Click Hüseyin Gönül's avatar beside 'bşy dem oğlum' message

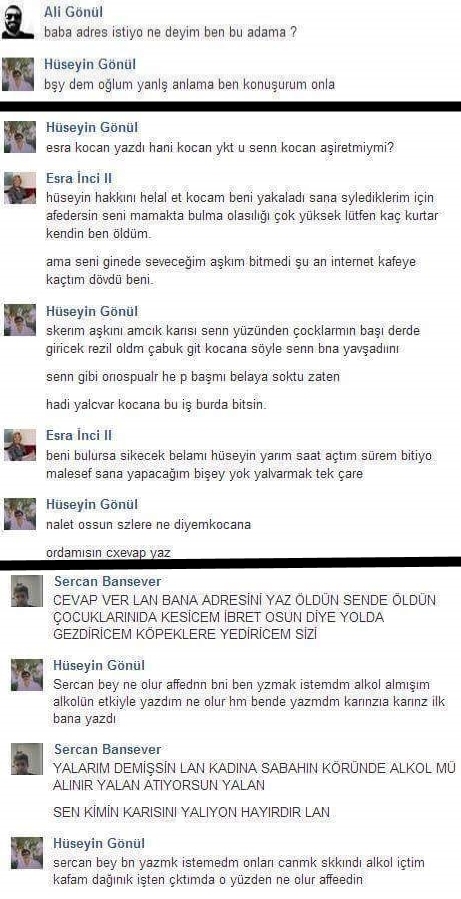[18, 75]
